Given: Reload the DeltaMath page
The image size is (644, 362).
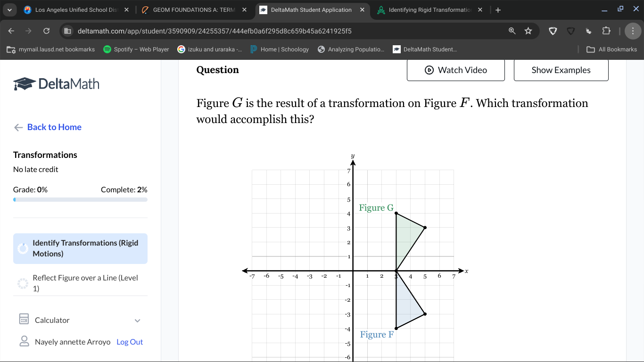Looking at the screenshot, I should click(x=46, y=31).
